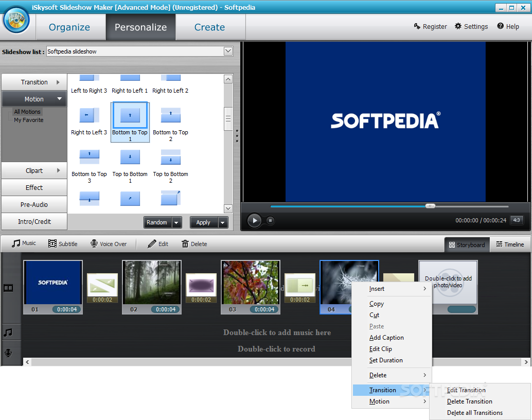Select the Bottom to Top 2 motion icon
The width and height of the screenshot is (532, 420).
[171, 115]
